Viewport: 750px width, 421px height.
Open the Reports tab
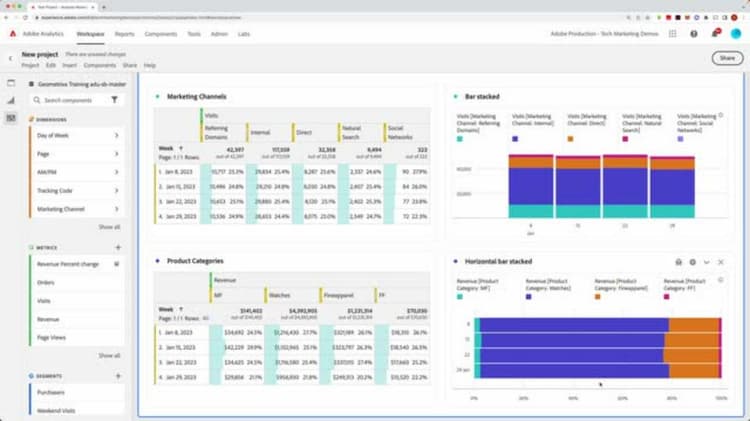coord(124,34)
